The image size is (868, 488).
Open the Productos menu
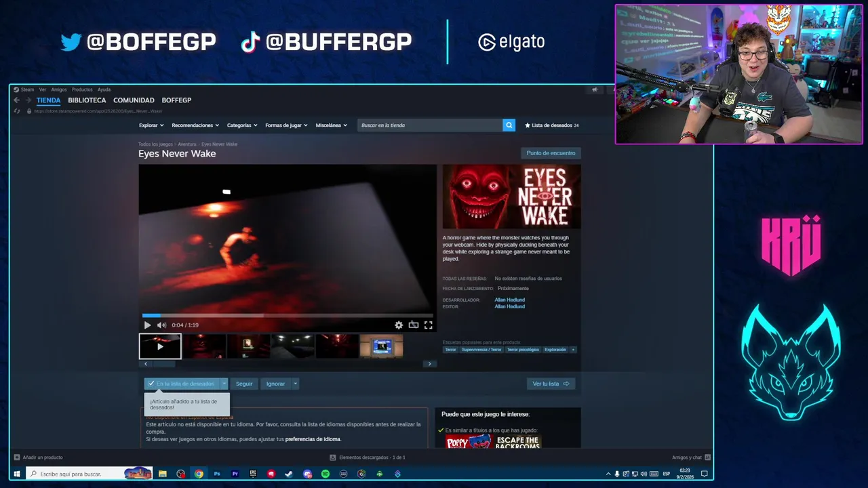click(x=82, y=89)
